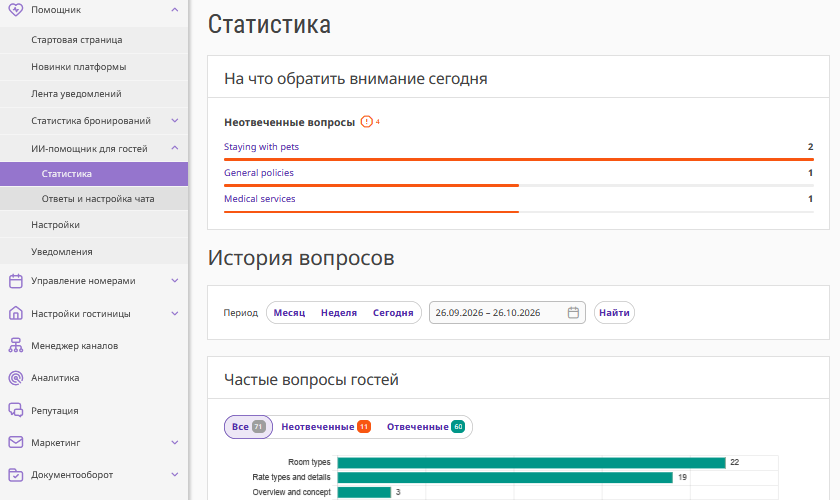This screenshot has width=840, height=500.
Task: Open the date range calendar icon
Action: pyautogui.click(x=573, y=312)
